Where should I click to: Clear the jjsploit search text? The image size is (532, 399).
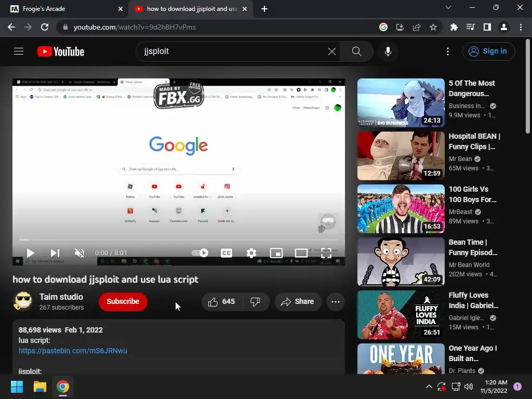coord(332,51)
